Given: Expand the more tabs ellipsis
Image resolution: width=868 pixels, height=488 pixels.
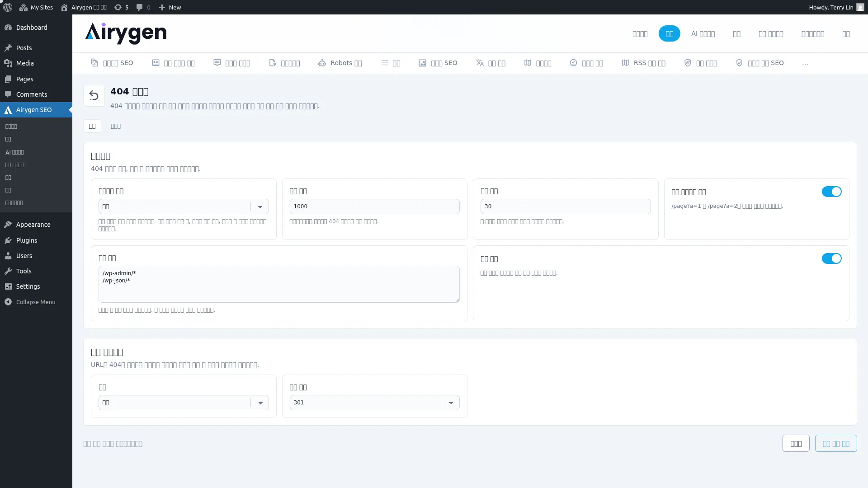Looking at the screenshot, I should (x=805, y=63).
